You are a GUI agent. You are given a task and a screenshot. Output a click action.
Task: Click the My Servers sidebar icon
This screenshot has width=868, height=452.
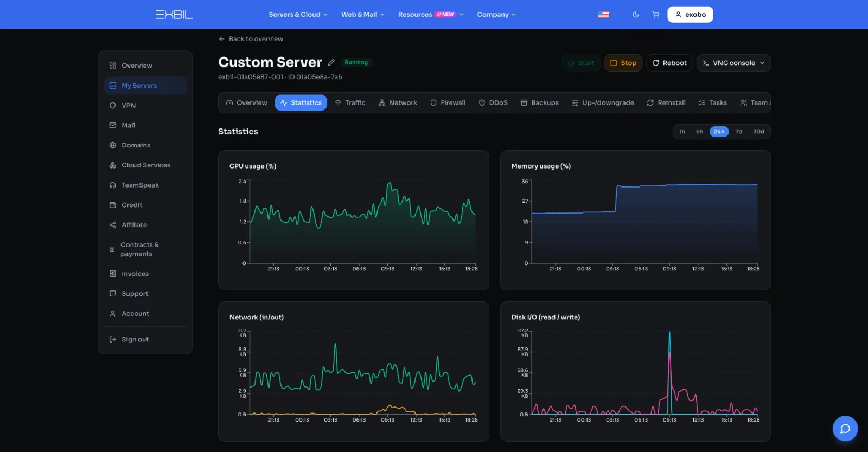tap(113, 86)
